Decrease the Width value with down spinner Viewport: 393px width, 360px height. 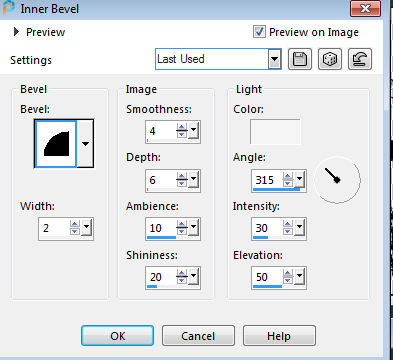[x=75, y=231]
